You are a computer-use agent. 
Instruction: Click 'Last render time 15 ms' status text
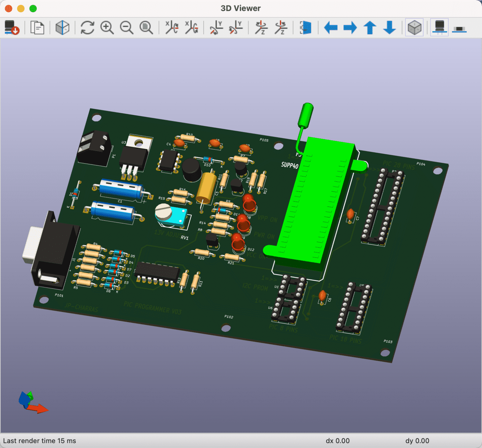click(x=40, y=441)
